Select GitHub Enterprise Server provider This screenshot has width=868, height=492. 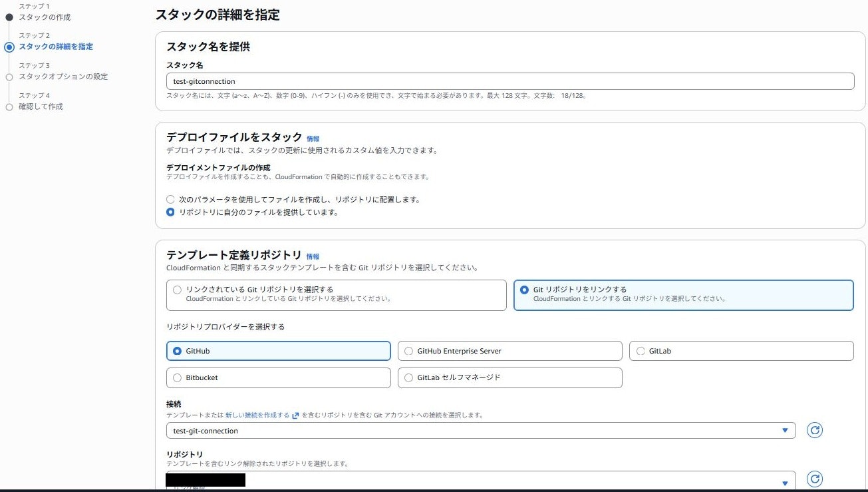pos(509,351)
